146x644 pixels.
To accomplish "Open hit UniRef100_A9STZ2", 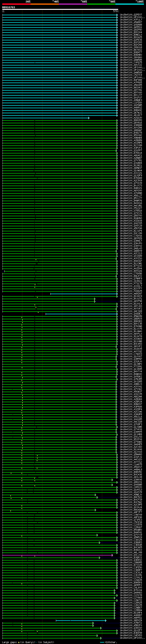I will coord(131,65).
